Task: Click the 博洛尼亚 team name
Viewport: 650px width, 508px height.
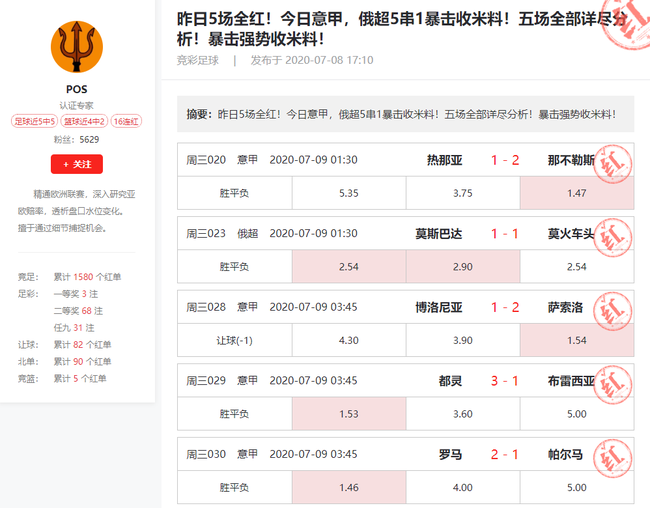Action: tap(439, 307)
